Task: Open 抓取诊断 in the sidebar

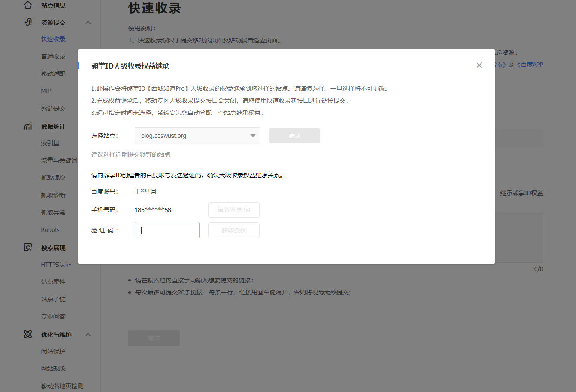Action: click(53, 195)
